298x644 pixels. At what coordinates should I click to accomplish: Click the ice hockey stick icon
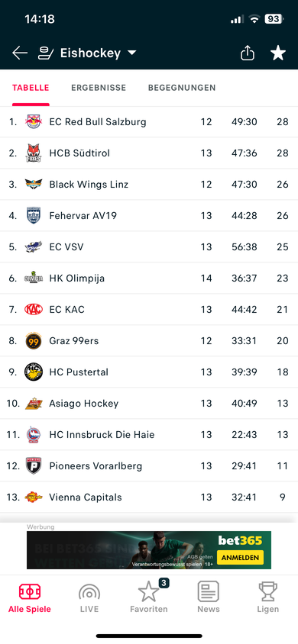(x=46, y=53)
